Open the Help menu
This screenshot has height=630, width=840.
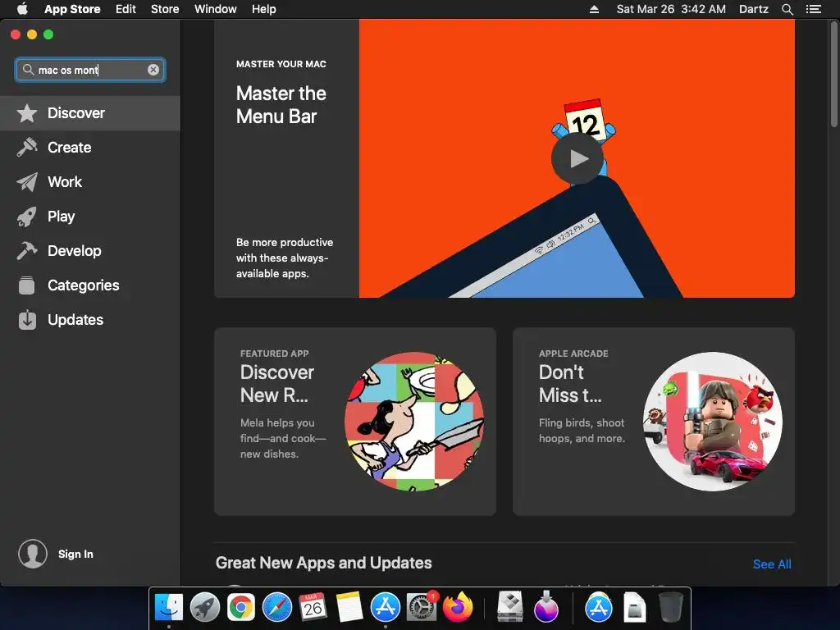point(263,9)
